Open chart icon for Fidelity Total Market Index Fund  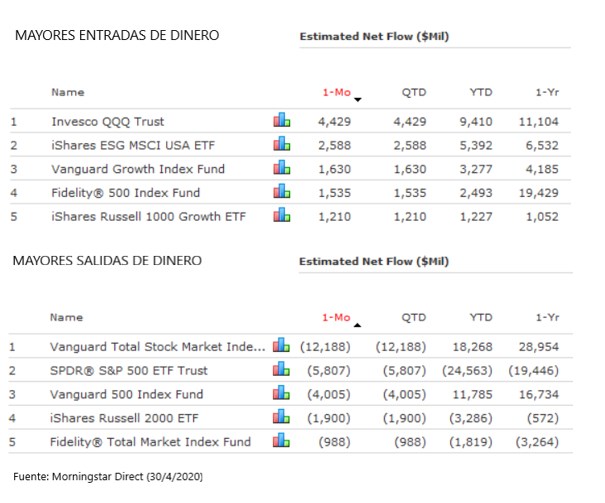(282, 441)
